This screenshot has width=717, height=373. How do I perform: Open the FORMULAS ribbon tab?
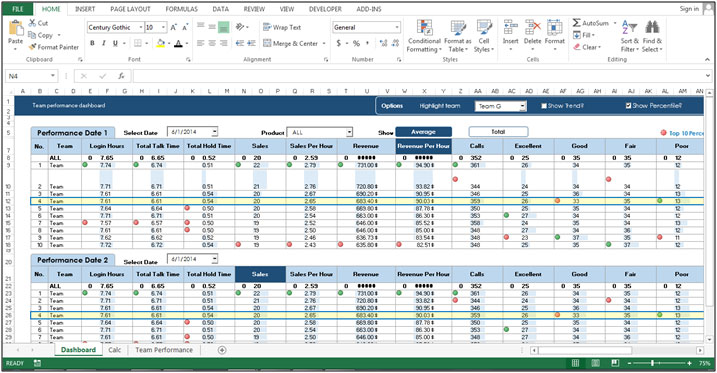(x=182, y=9)
